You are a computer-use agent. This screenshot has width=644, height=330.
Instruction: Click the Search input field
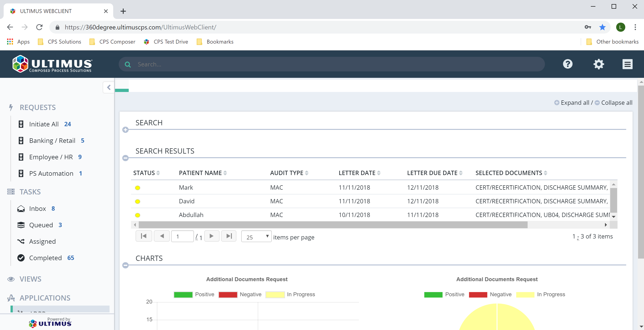tap(332, 64)
